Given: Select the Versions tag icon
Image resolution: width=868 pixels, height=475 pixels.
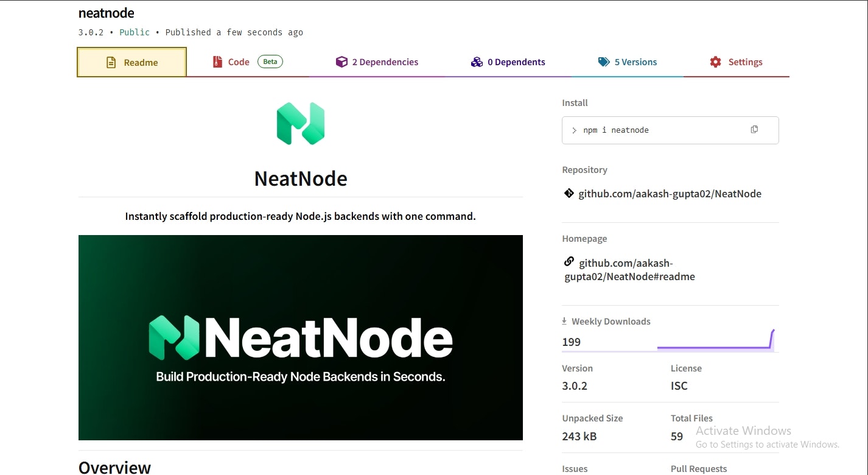Looking at the screenshot, I should click(x=603, y=62).
